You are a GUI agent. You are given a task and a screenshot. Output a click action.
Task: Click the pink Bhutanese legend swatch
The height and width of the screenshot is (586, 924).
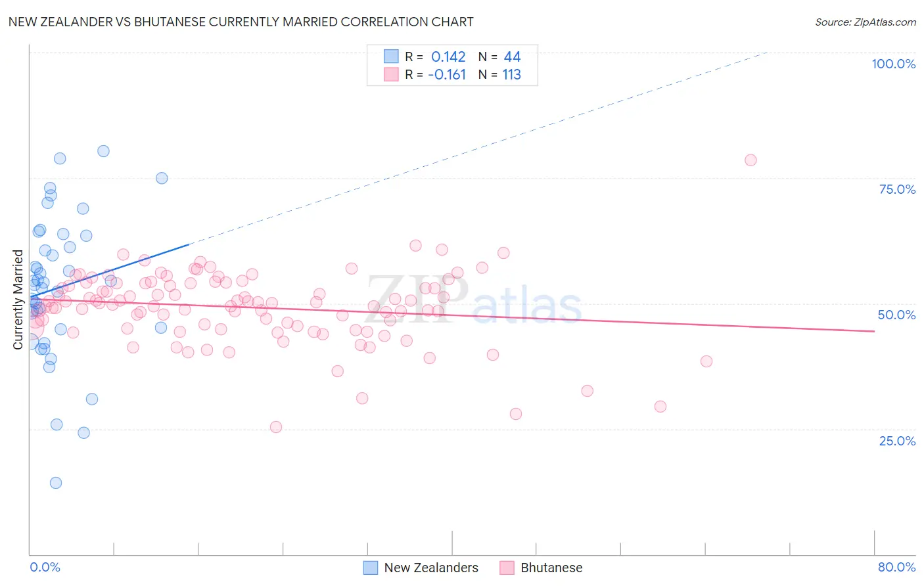tap(507, 568)
